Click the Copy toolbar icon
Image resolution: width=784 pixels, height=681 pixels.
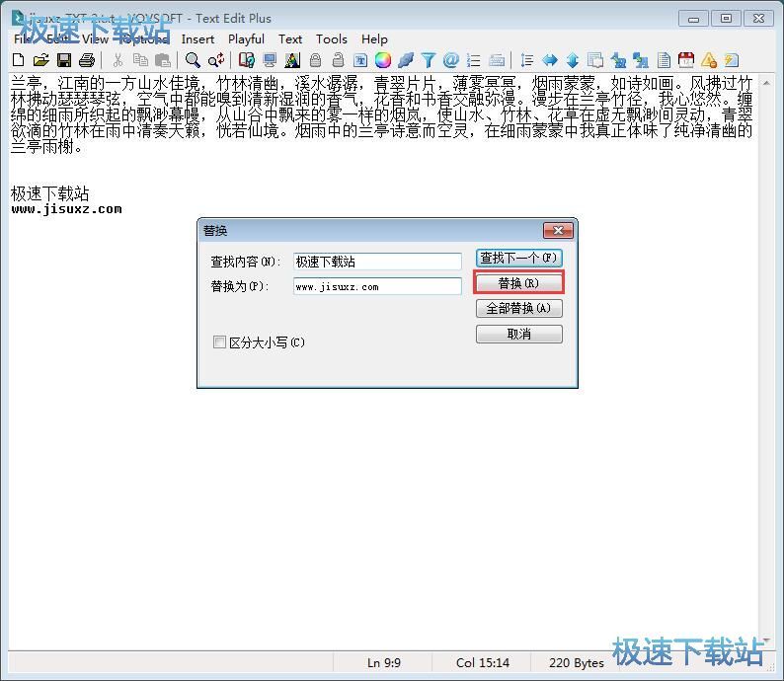140,60
